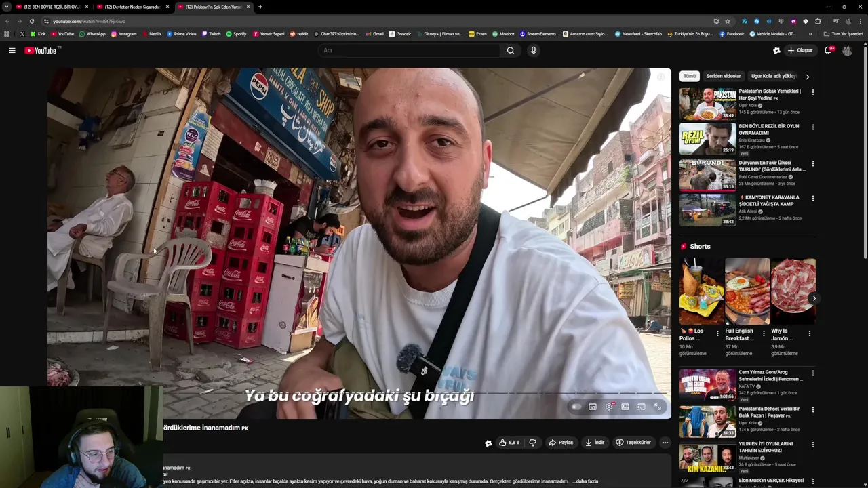
Task: Click the Oluştur create button
Action: click(800, 50)
